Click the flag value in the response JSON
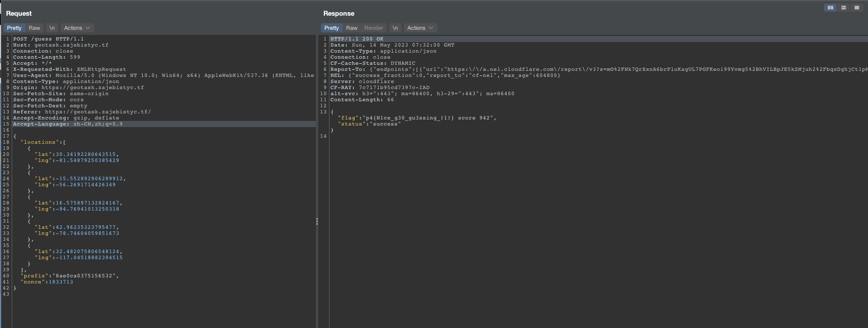Screen dimensions: 868x328 click(x=428, y=118)
